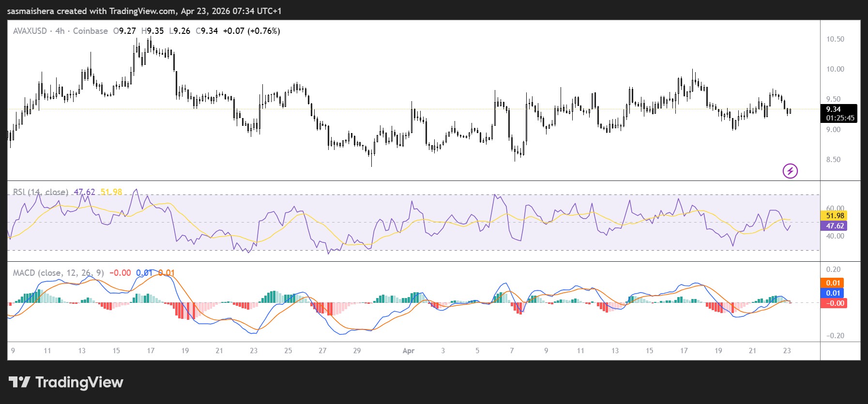Click the 9.50 price axis label

(x=833, y=99)
